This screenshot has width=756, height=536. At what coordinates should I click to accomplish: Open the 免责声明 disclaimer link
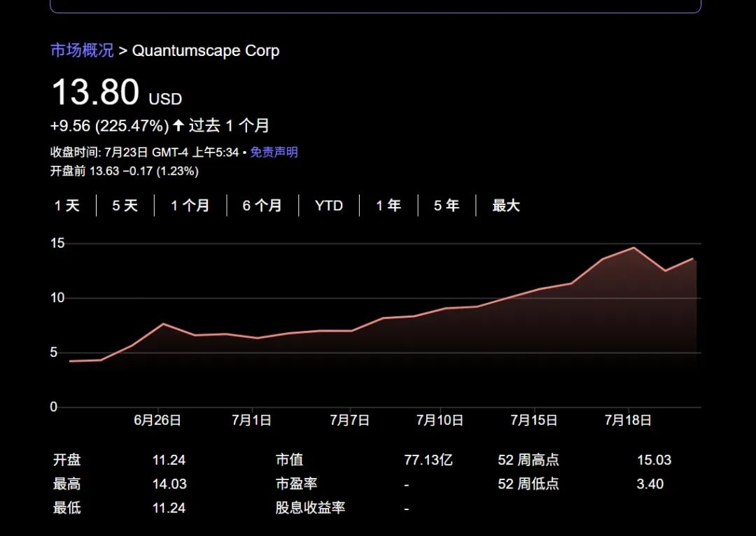click(274, 153)
